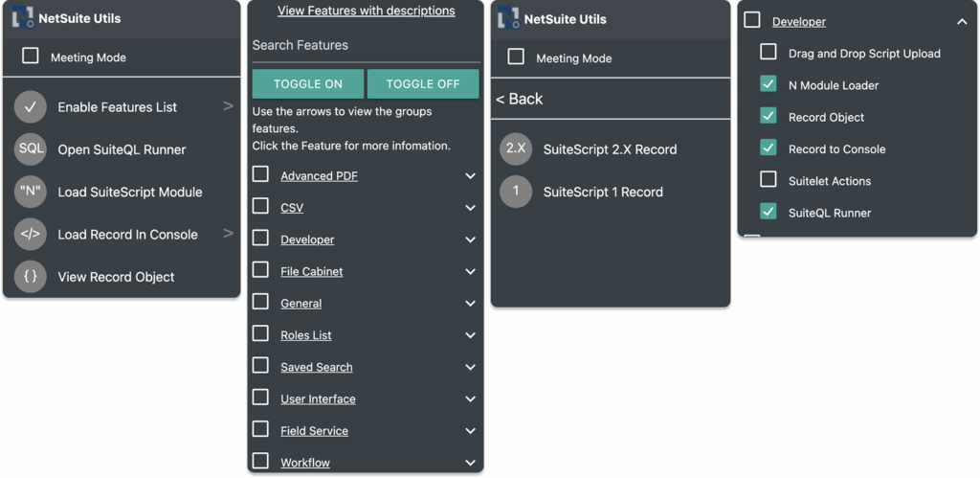
Task: Click the Advanced PDF feature link
Action: pyautogui.click(x=320, y=176)
